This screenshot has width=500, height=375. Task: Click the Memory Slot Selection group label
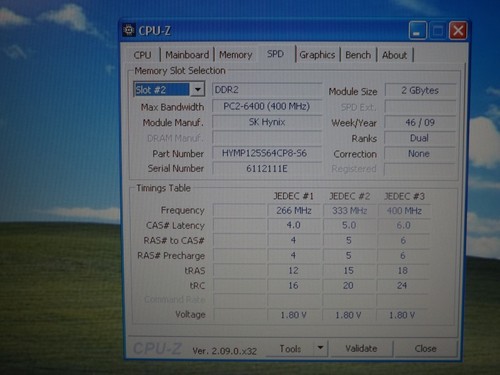(x=180, y=71)
